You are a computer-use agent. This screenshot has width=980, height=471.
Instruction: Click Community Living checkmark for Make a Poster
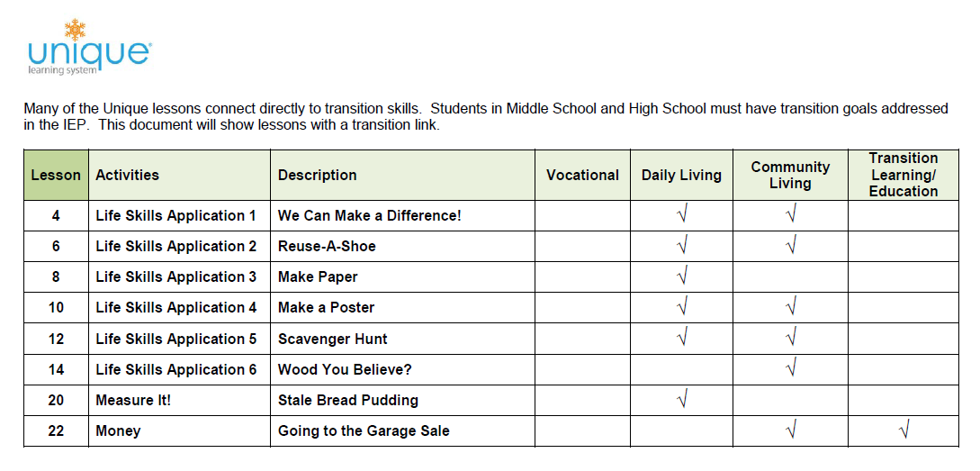coord(790,307)
